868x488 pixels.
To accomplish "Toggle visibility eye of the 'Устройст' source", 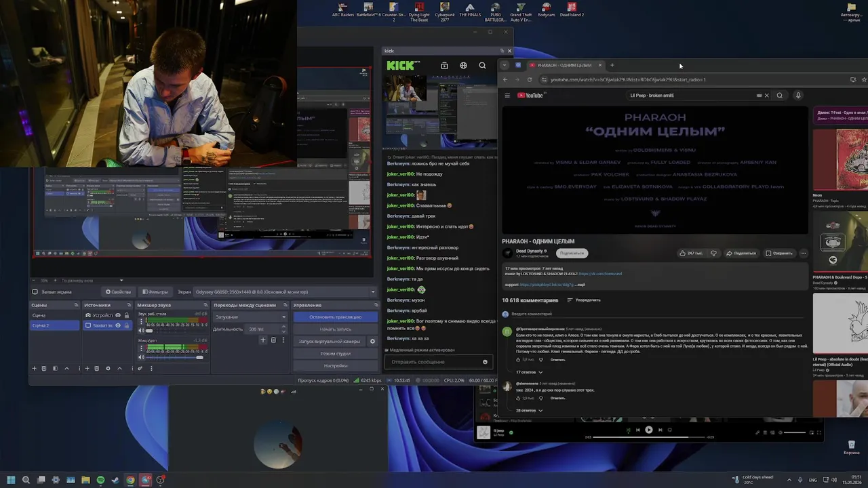I will tap(118, 315).
